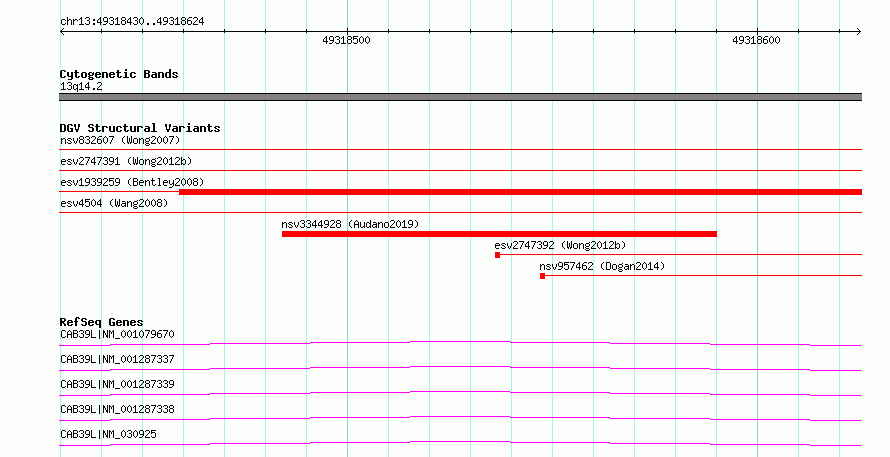Select the Cytogenetic Bands track title
890x457 pixels.
[x=119, y=74]
